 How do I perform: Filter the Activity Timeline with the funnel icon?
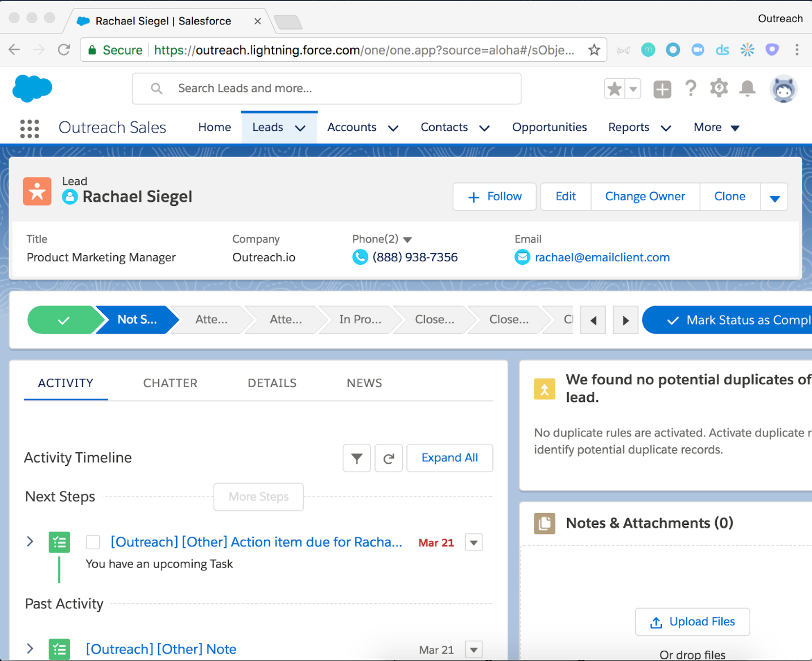[x=357, y=458]
